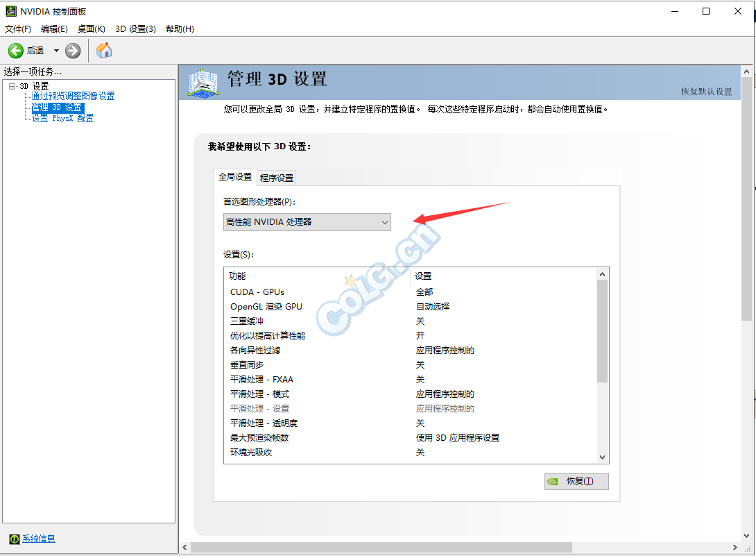Click the settings list scroll-down arrow
Viewport: 756px width, 556px height.
pos(602,457)
